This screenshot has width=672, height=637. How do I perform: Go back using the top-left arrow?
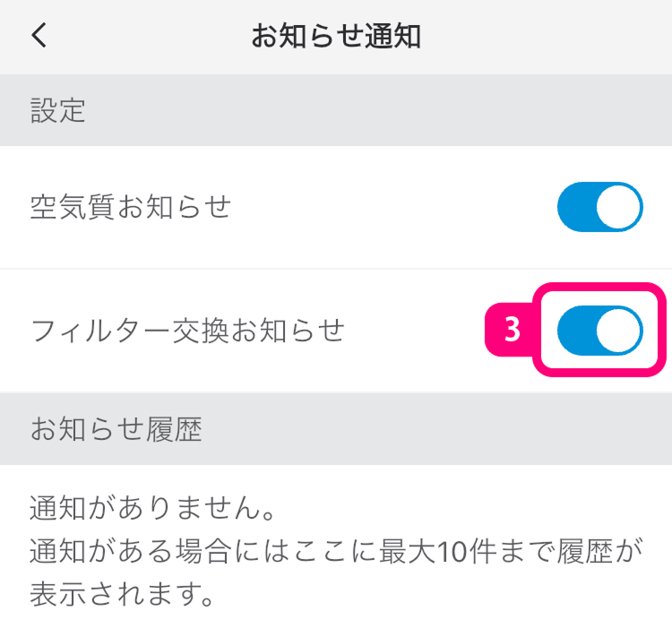click(39, 36)
